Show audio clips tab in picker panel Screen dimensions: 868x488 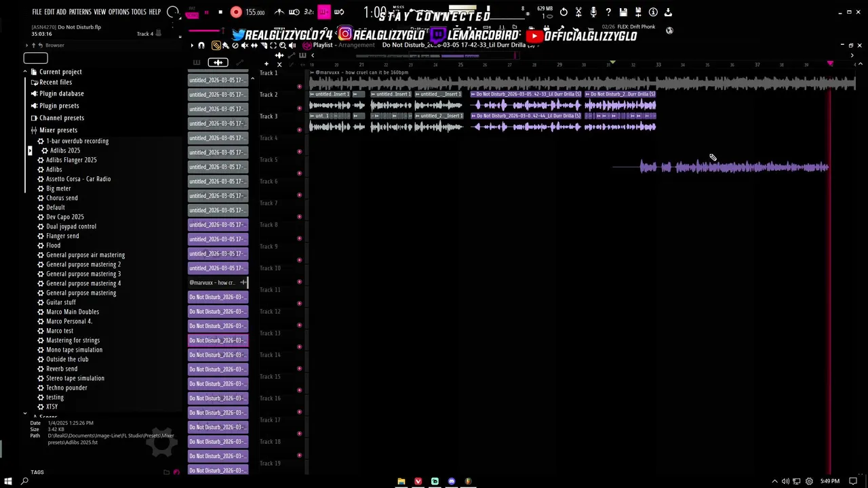tap(218, 62)
